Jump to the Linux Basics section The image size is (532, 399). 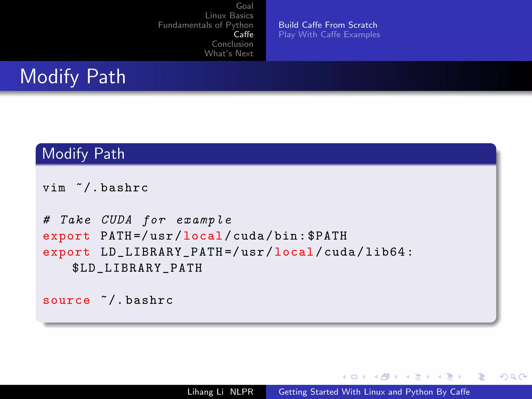tap(229, 15)
